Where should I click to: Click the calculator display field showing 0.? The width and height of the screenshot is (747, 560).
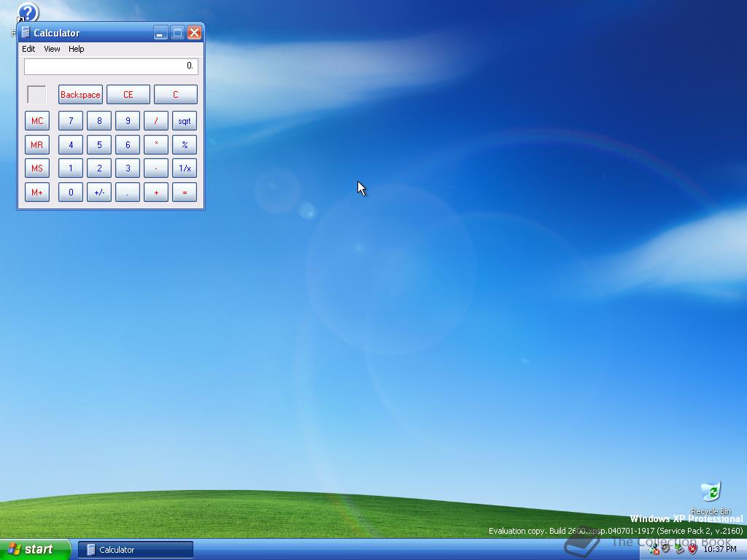111,66
